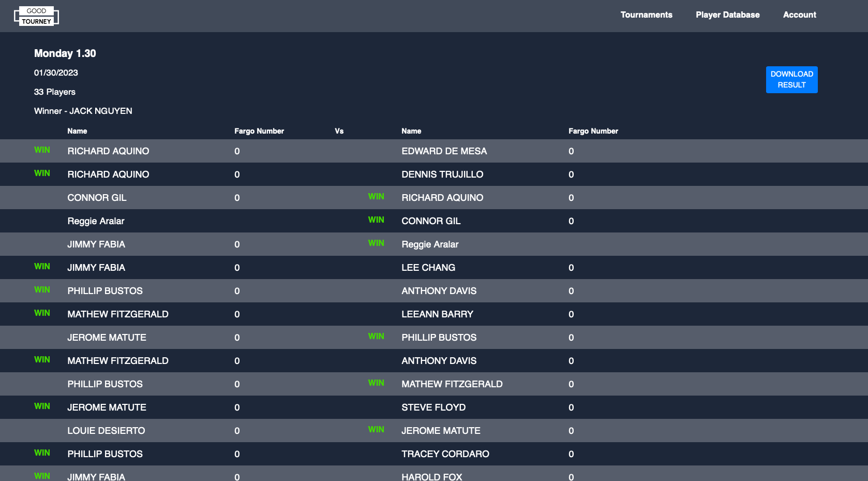Click the left Name column header
Viewport: 868px width, 481px height.
point(77,131)
